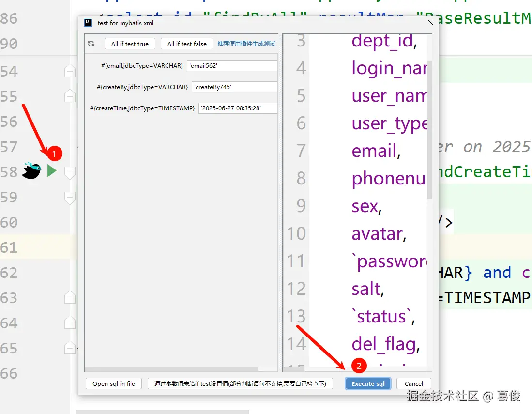Execute the generated SQL with Execute sql
The width and height of the screenshot is (532, 414).
pyautogui.click(x=368, y=383)
